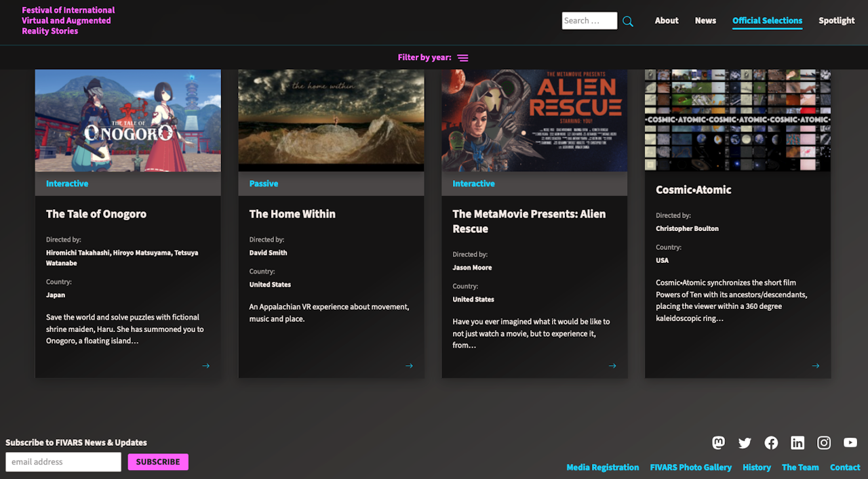Viewport: 868px width, 479px height.
Task: Open the Mastodon social icon
Action: click(719, 442)
